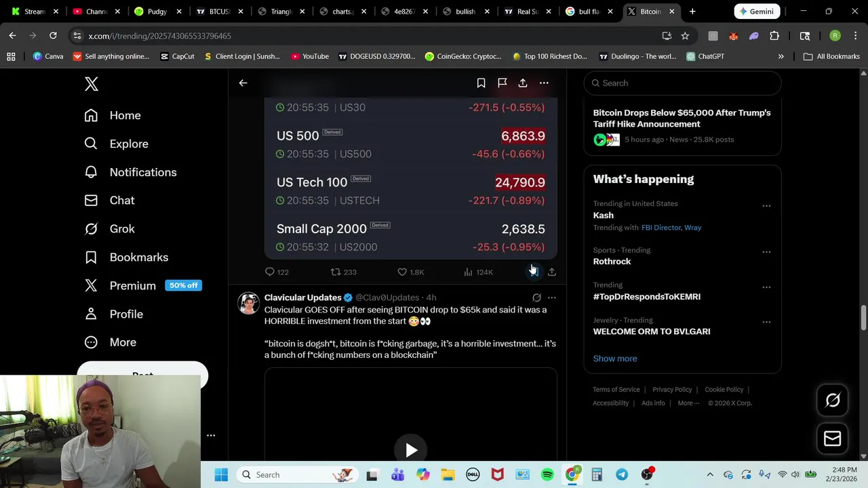Open the More menu in sidebar
Screen dimensions: 868x488
(110, 342)
